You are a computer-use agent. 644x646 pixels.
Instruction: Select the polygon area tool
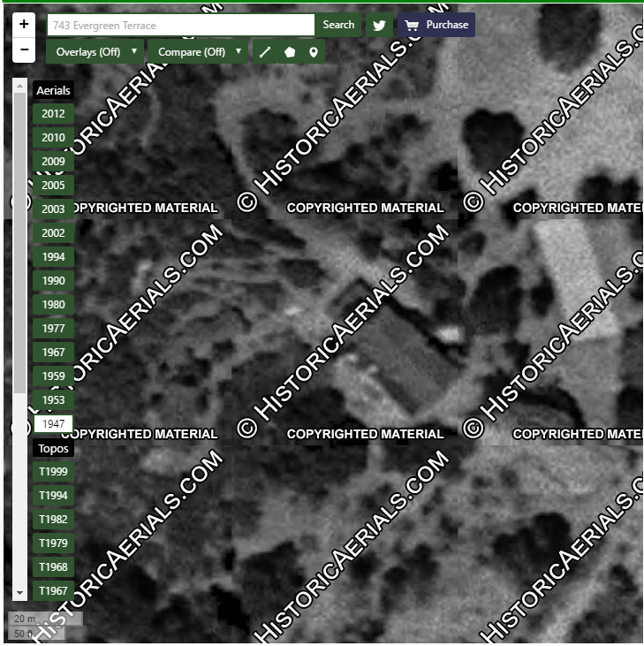(x=289, y=52)
